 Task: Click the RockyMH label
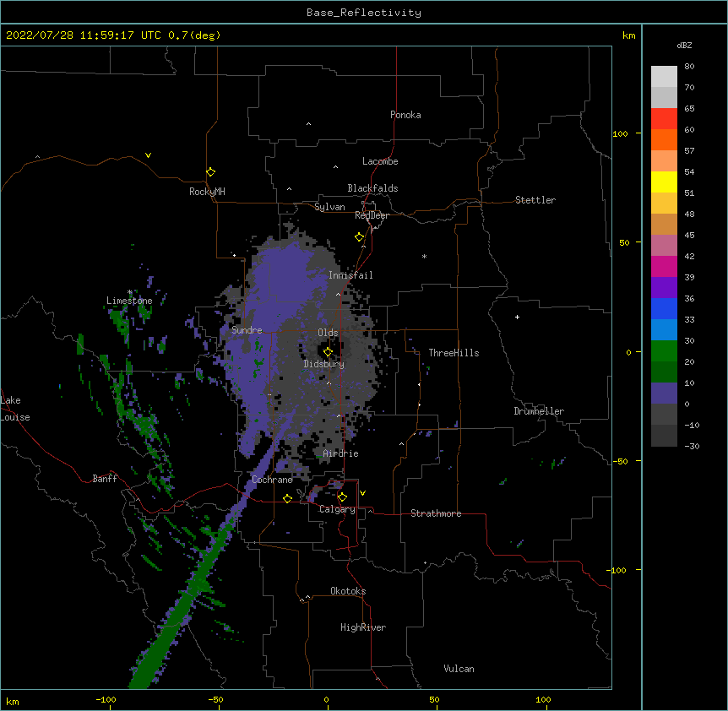coord(207,192)
